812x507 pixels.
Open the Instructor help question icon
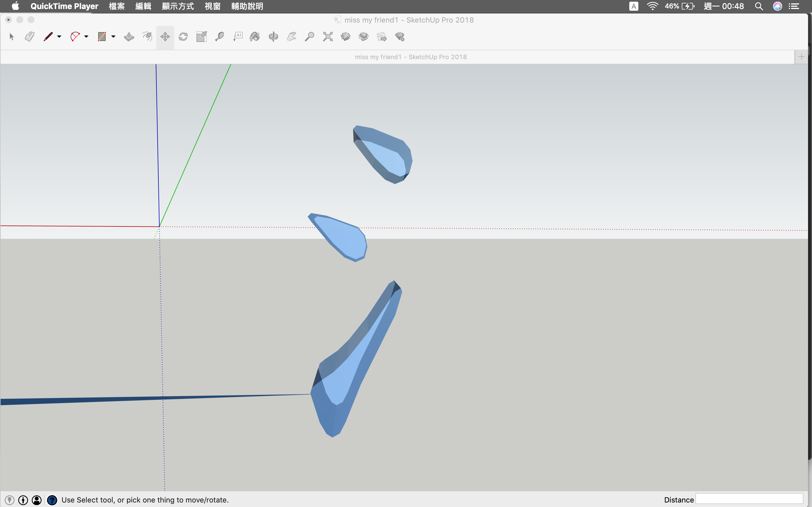tap(52, 500)
